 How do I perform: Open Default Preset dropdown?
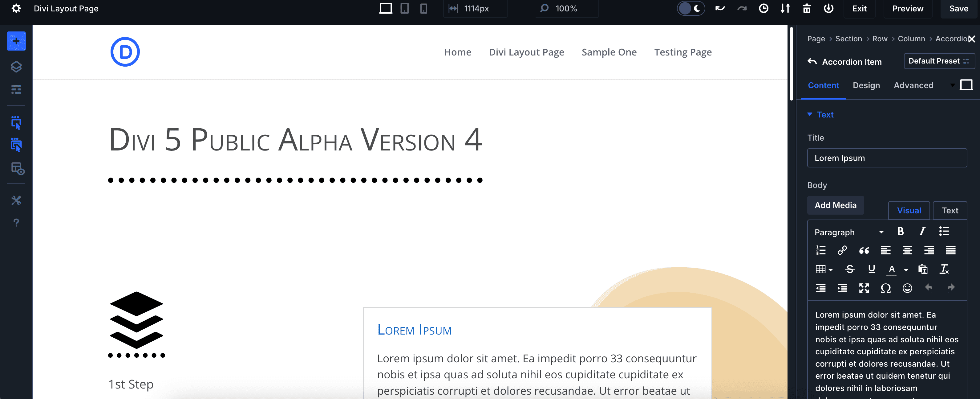938,61
